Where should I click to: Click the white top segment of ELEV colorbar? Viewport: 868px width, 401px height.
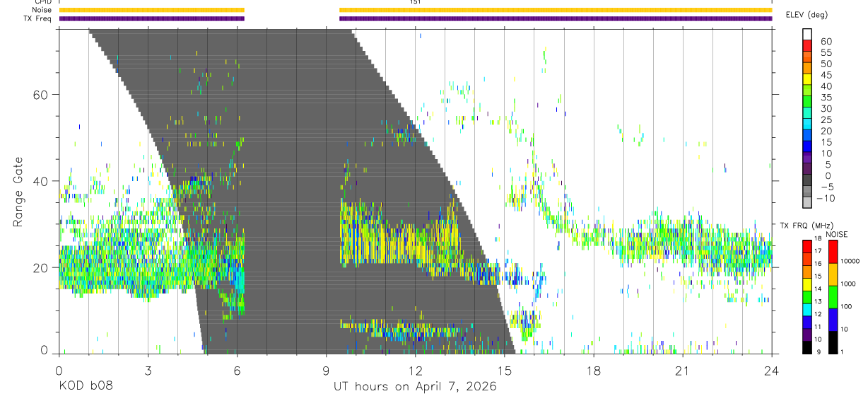point(807,35)
